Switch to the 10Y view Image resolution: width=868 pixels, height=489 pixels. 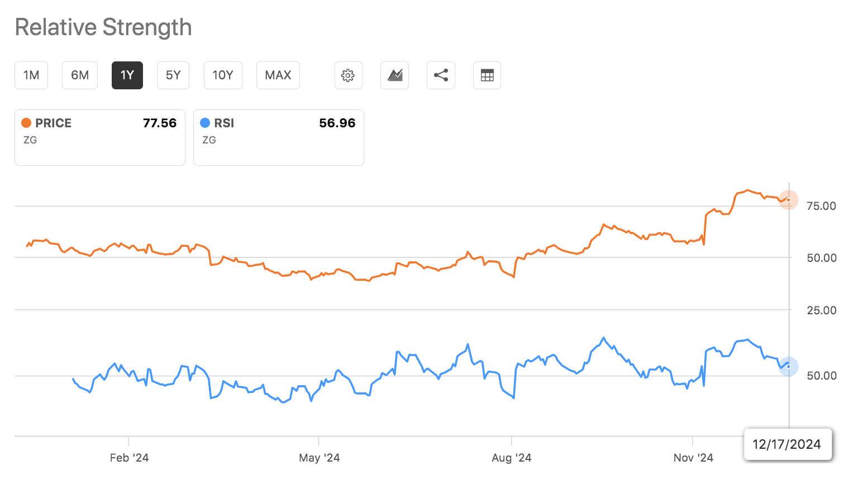click(x=222, y=75)
